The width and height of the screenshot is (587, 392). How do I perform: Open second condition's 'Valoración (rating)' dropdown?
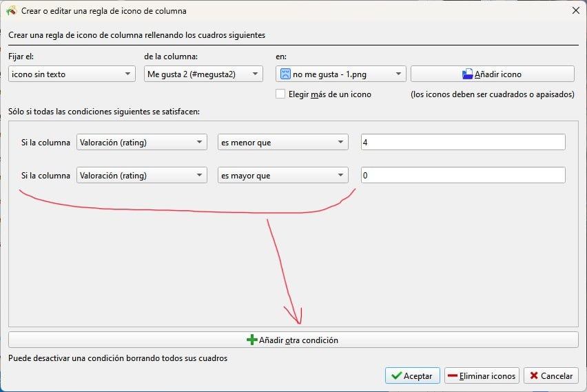141,175
